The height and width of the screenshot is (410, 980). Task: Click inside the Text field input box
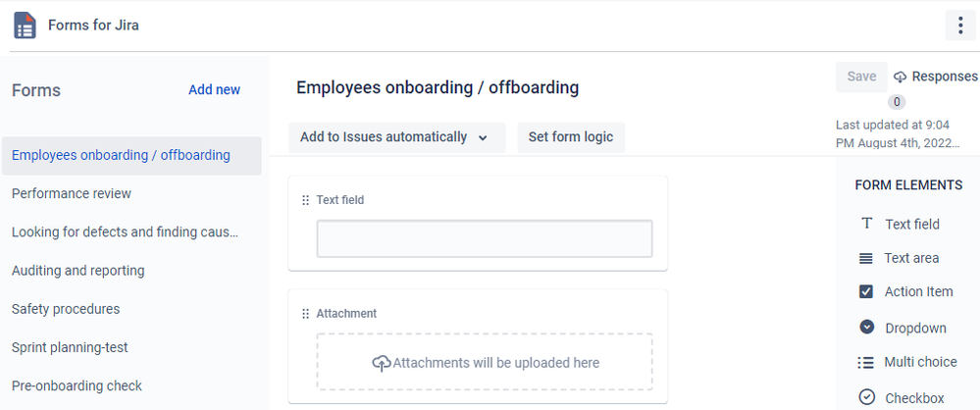(x=485, y=238)
